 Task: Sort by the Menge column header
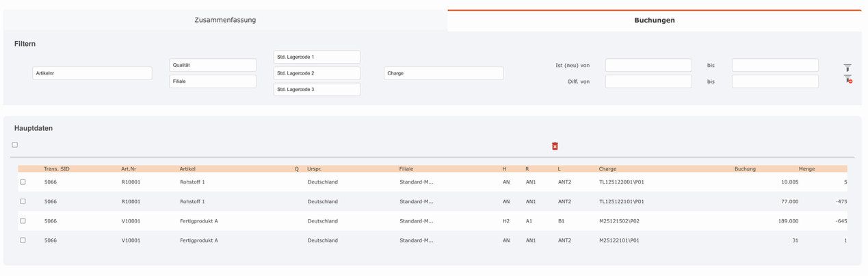806,168
